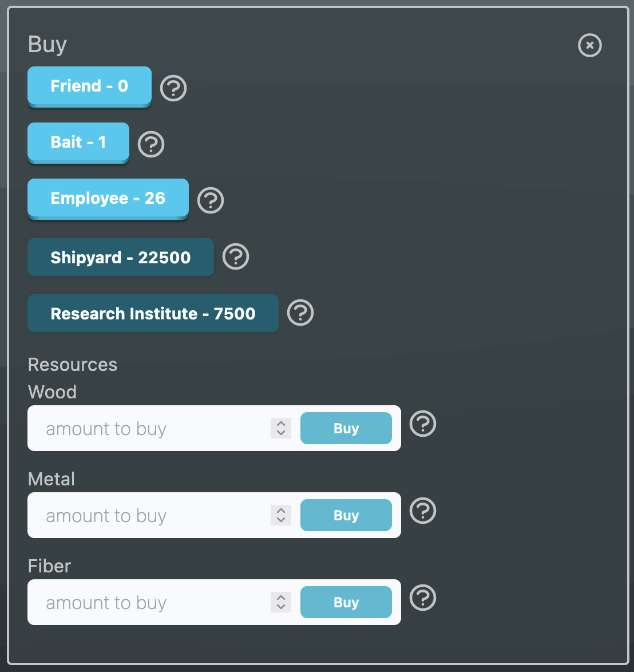Open help icon next to Friend button
The height and width of the screenshot is (672, 634).
tap(173, 88)
